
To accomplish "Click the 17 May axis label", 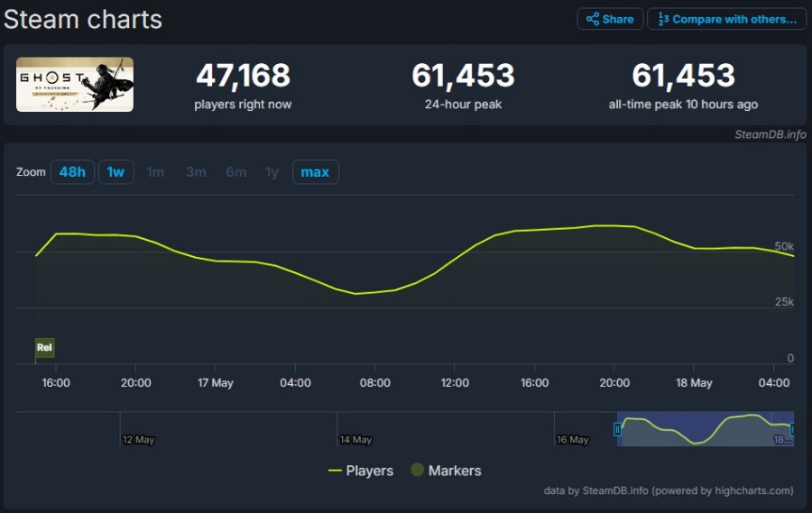I will pos(216,383).
